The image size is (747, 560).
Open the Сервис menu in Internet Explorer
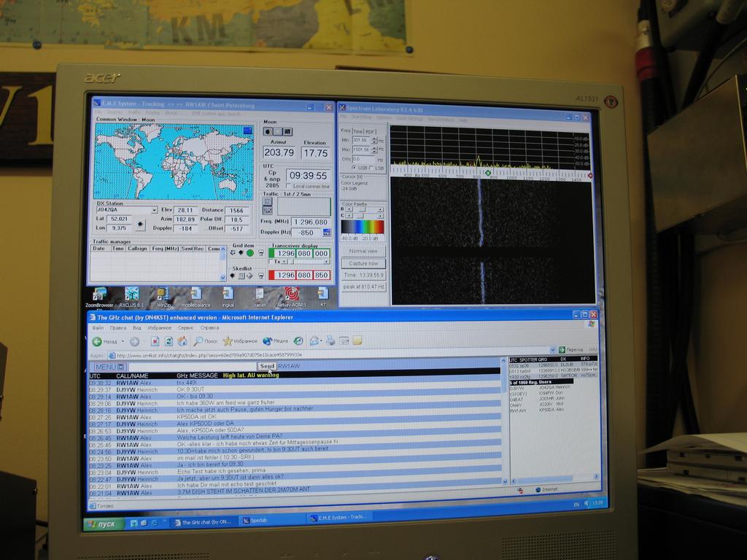(186, 328)
